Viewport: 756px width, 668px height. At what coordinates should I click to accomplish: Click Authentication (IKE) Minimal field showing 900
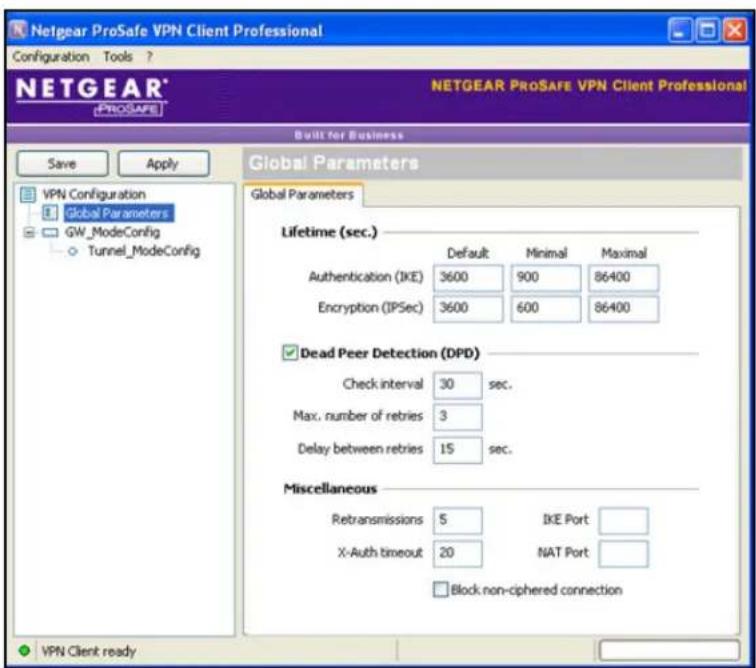click(546, 277)
